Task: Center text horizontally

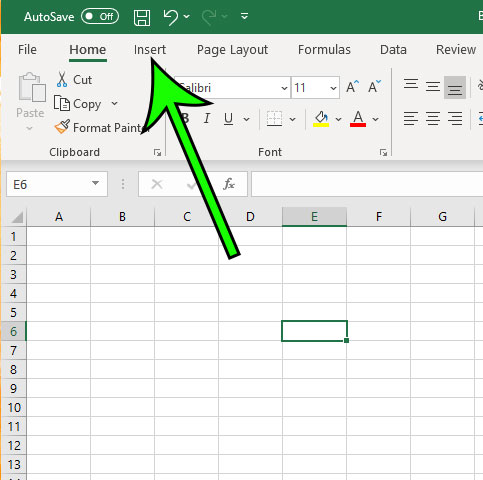Action: [x=433, y=119]
